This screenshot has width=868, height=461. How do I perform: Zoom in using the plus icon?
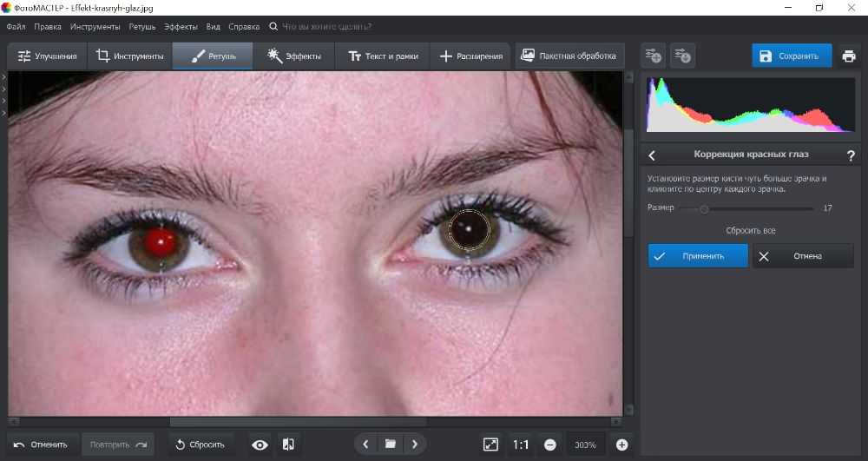(x=621, y=445)
